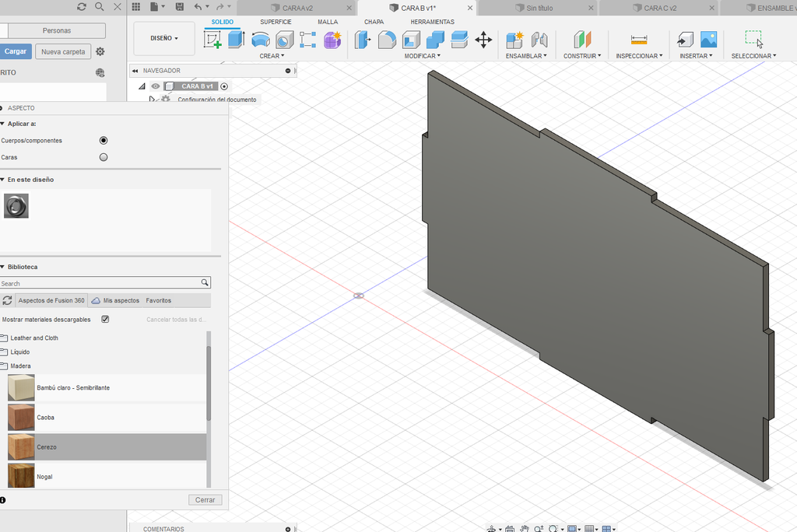
Task: Select the Combine tool
Action: 435,40
